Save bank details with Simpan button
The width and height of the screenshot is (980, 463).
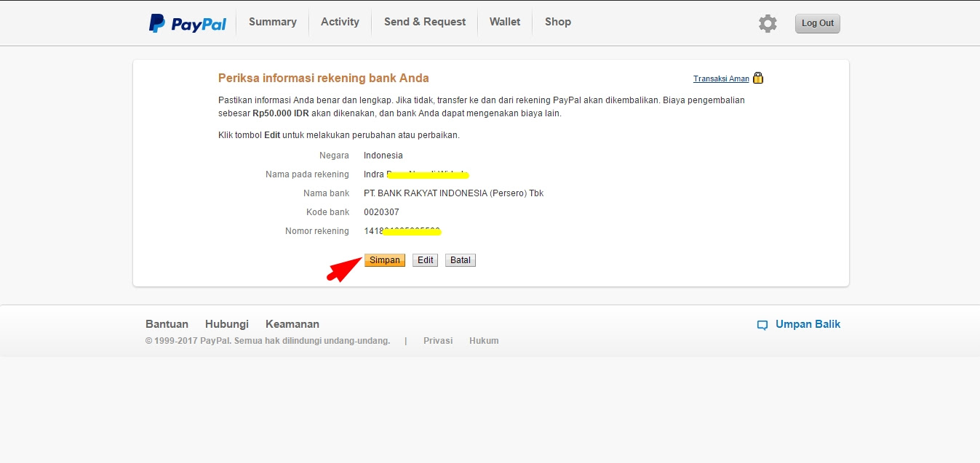tap(385, 260)
